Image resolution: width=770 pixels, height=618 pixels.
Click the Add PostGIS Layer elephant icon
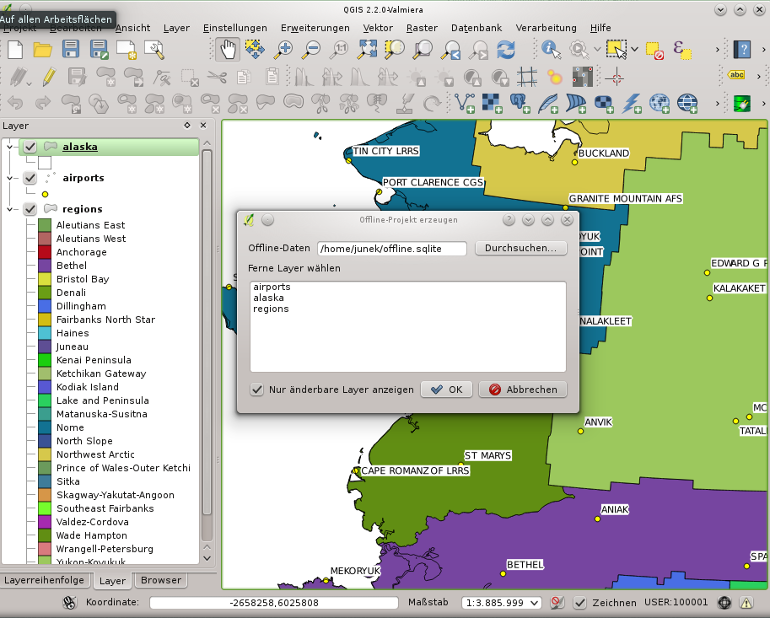pyautogui.click(x=520, y=103)
